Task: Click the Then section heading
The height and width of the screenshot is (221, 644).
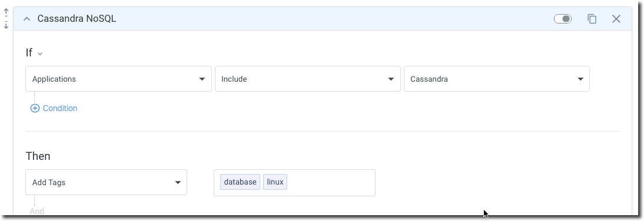Action: click(x=38, y=156)
